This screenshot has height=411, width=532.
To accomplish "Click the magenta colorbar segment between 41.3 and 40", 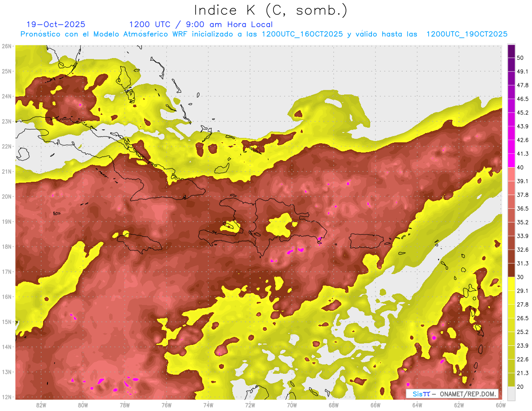I will tap(511, 160).
